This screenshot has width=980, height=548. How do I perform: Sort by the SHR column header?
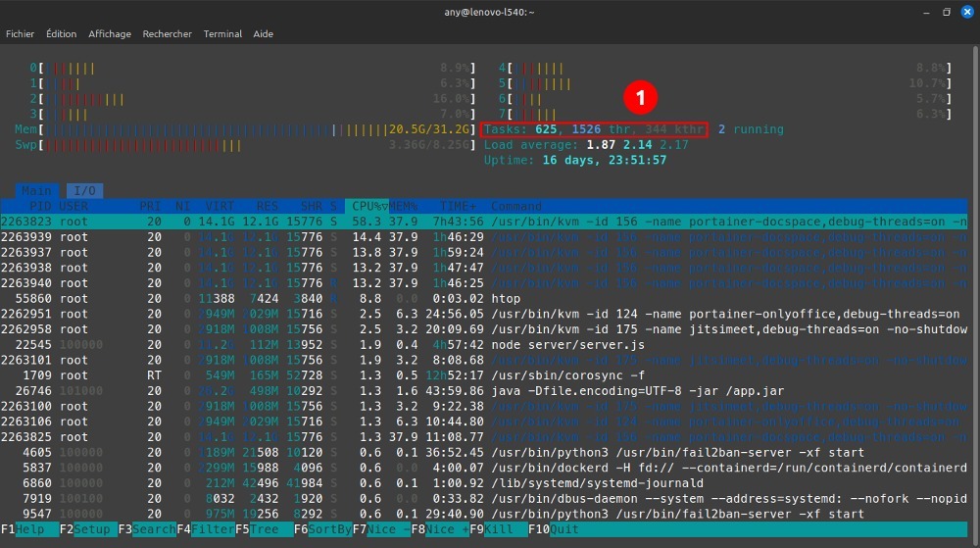coord(312,206)
